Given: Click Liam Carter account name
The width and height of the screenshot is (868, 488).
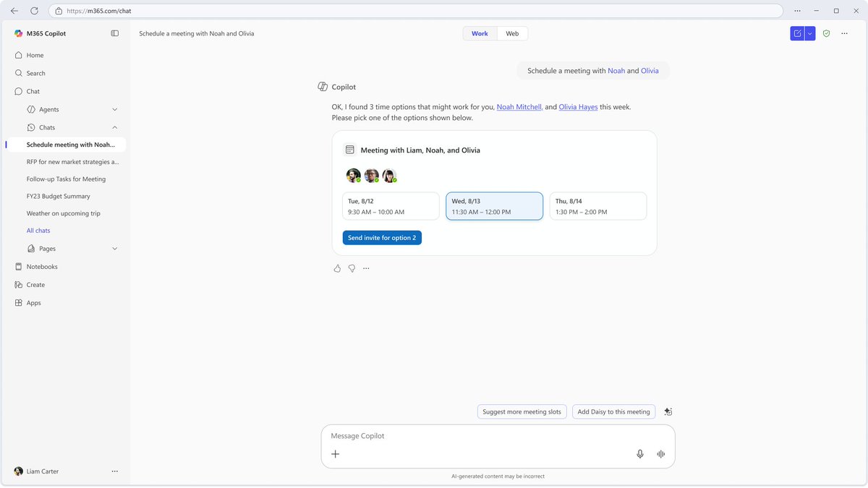Looking at the screenshot, I should [x=43, y=471].
